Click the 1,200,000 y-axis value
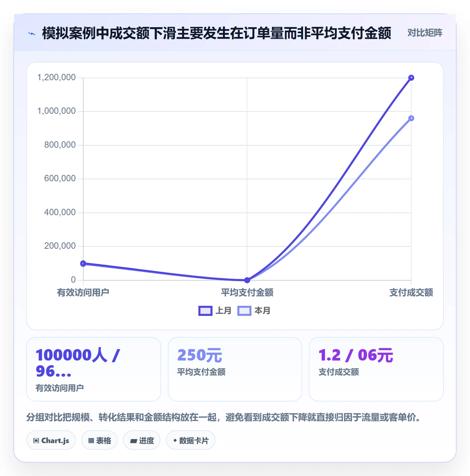Screen dimensions: 470x476 tap(56, 78)
